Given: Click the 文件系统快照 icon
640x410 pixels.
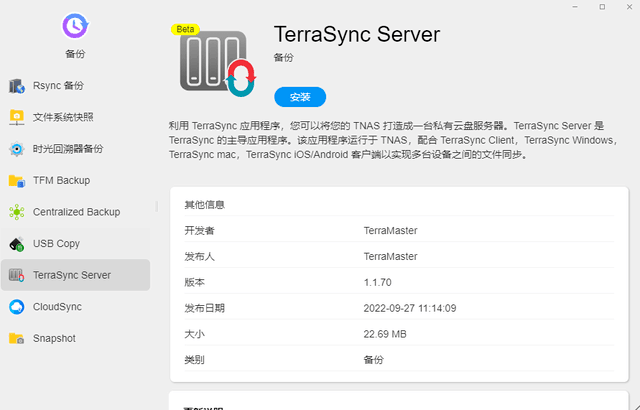Looking at the screenshot, I should [17, 117].
